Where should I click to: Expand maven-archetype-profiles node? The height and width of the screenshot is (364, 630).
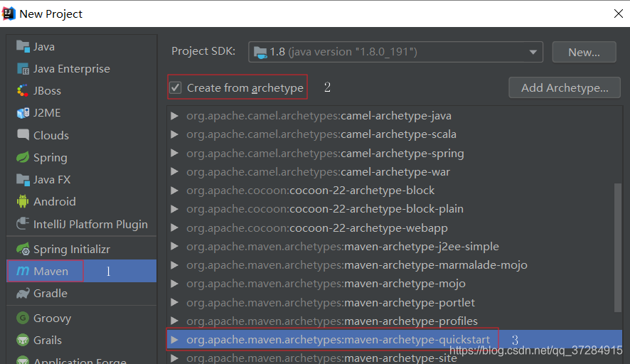click(174, 321)
